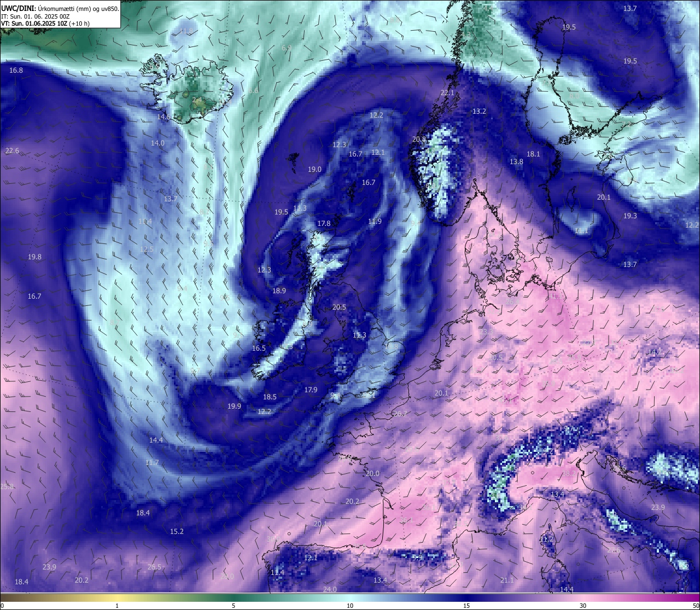
Task: Click the 18.1 value on the map
Action: point(533,154)
